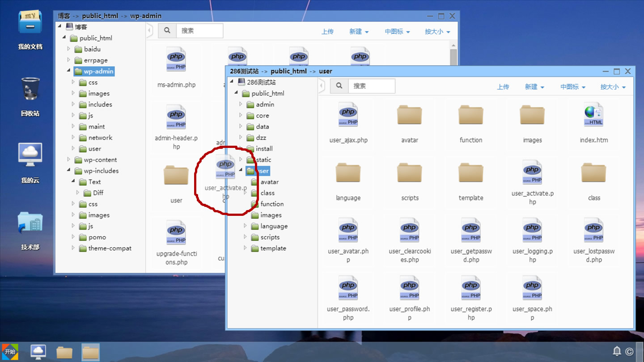Expand the wp-content node in the tree
Screen dimensions: 644x362
[x=68, y=160]
